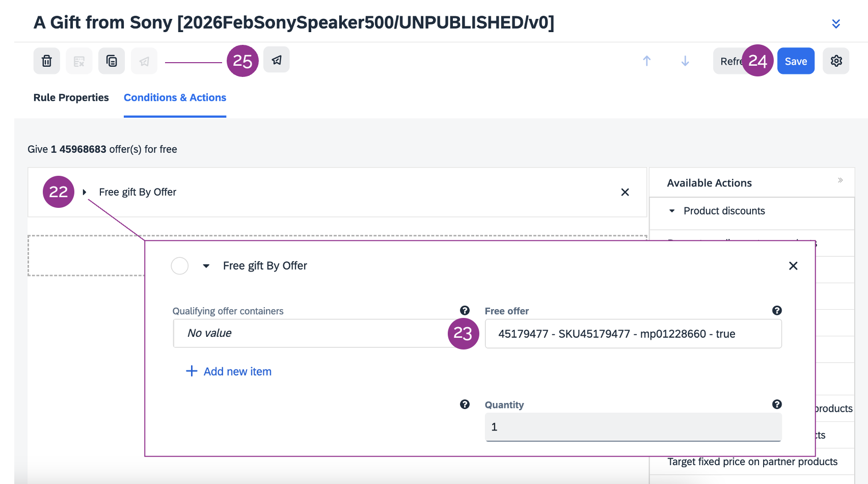Click the blue Save button
Image resolution: width=868 pixels, height=484 pixels.
[x=796, y=61]
